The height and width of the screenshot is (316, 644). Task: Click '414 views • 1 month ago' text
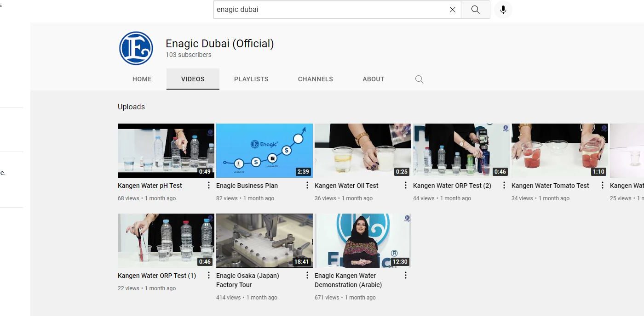tap(247, 298)
